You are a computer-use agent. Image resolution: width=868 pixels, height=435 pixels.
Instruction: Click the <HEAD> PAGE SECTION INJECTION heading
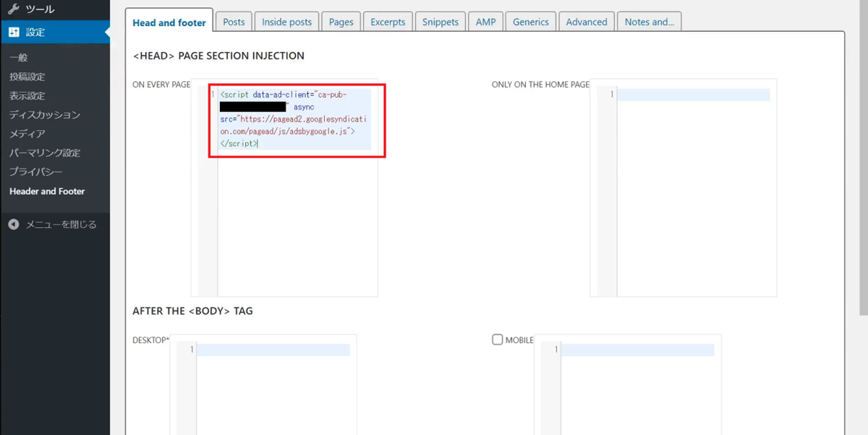coord(218,56)
